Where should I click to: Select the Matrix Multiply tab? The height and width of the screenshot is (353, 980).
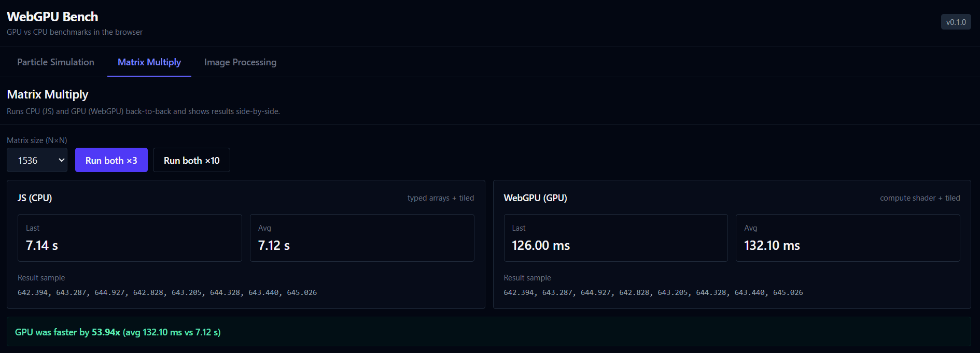pyautogui.click(x=149, y=62)
